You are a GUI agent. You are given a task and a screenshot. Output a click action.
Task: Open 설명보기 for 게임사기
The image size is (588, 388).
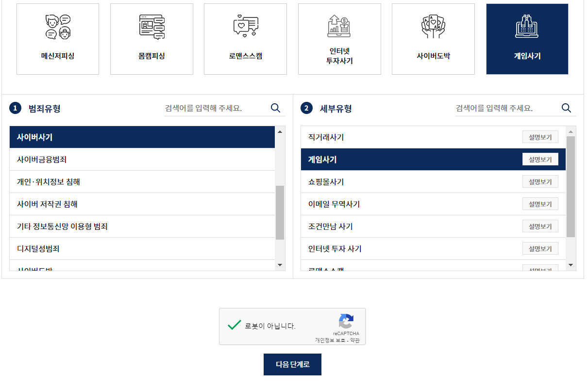point(540,159)
